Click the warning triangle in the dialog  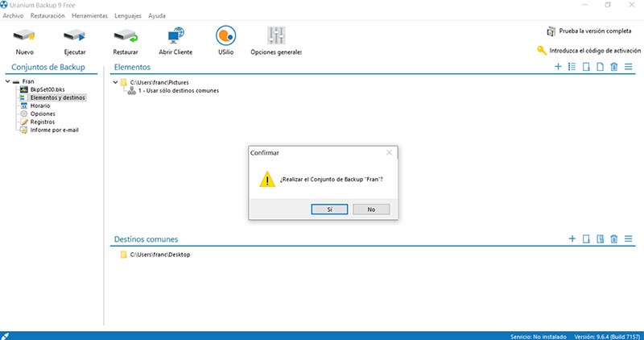[267, 179]
